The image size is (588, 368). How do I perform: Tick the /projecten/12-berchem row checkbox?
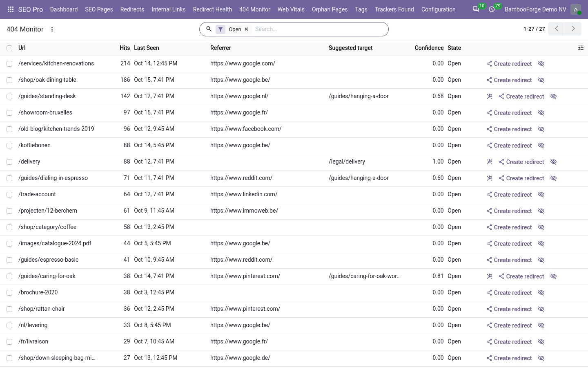coord(9,211)
